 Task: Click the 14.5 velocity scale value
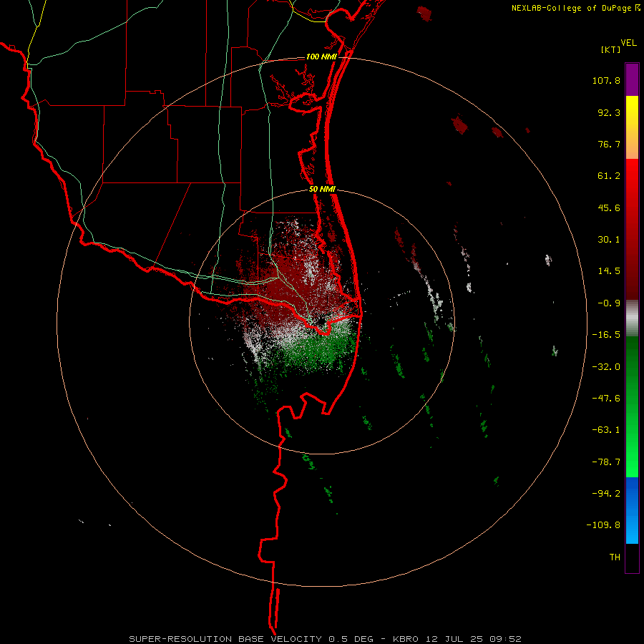609,271
